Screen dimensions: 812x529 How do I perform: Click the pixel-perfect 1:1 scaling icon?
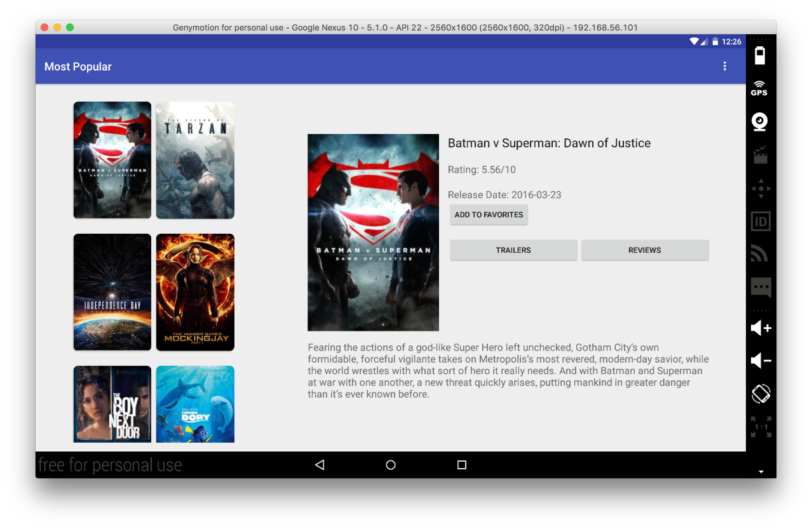[761, 427]
